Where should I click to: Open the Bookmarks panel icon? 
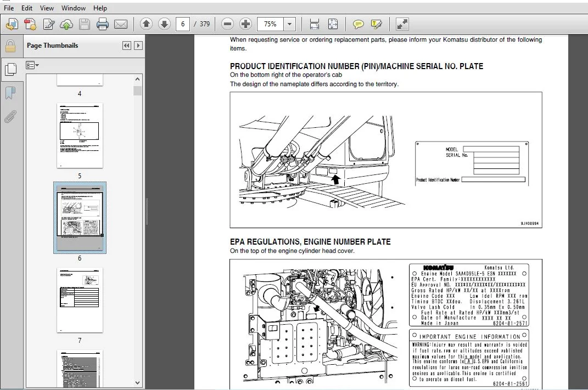[x=10, y=93]
